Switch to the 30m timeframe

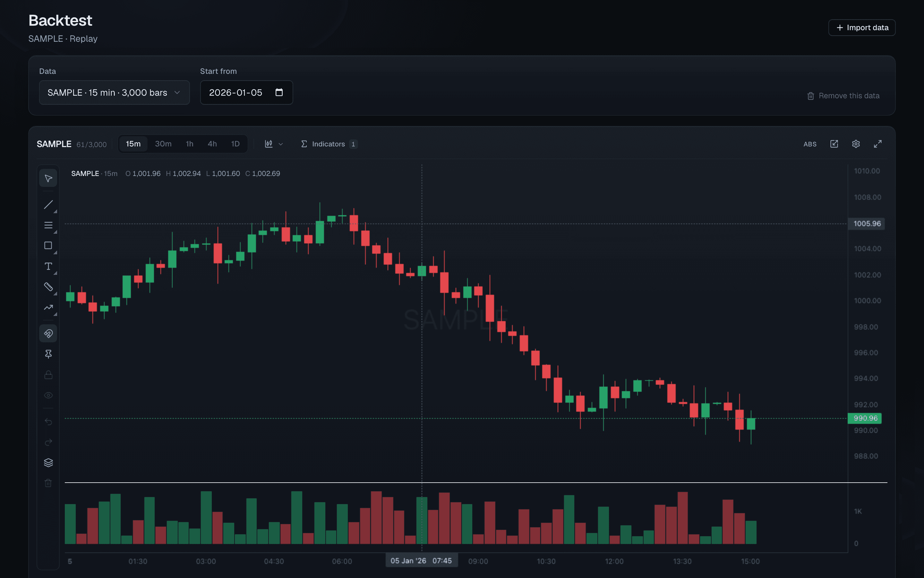(163, 144)
